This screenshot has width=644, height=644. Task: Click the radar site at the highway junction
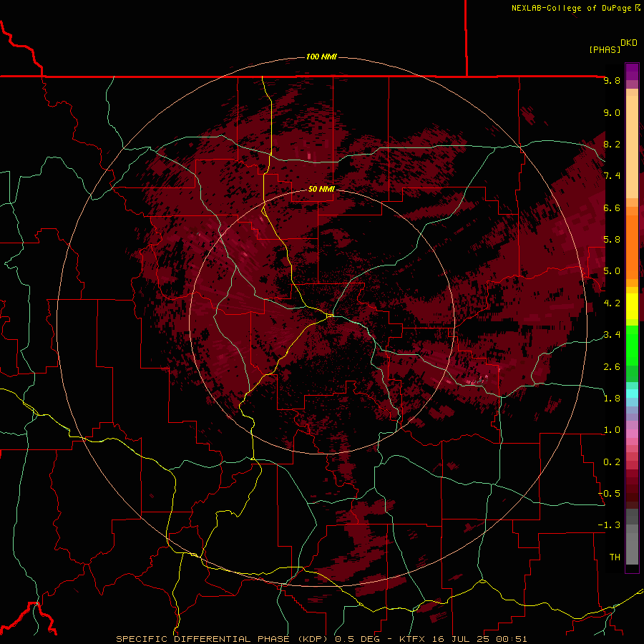coord(331,316)
